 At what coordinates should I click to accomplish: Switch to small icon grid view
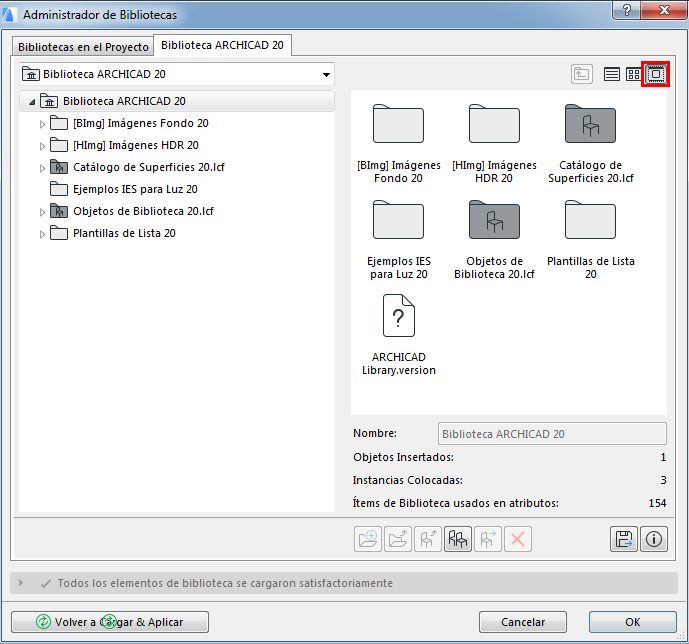(633, 74)
